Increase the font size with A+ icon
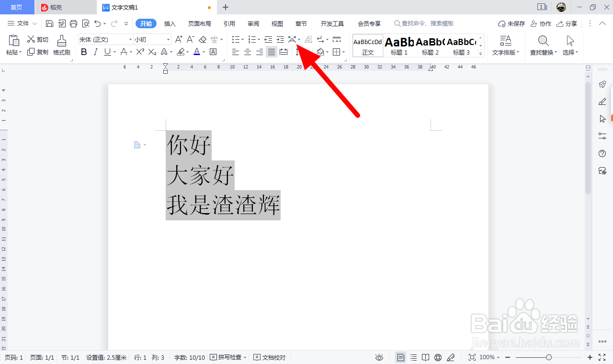The height and width of the screenshot is (364, 613). [x=178, y=39]
